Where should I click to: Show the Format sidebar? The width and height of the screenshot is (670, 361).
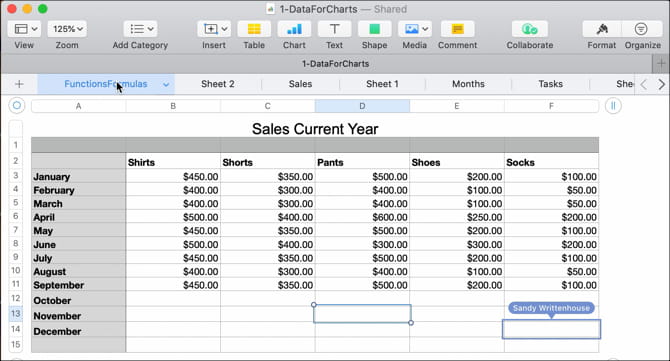pyautogui.click(x=602, y=29)
